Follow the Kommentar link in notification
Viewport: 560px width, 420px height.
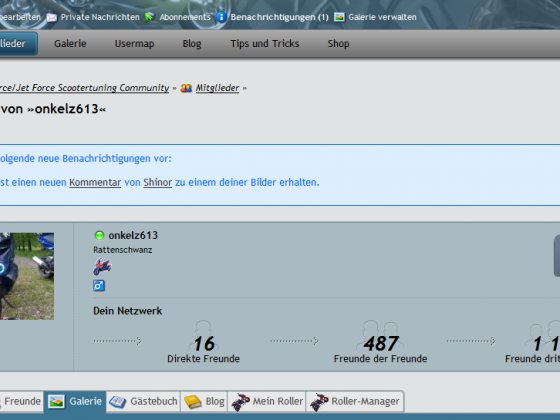coord(95,182)
